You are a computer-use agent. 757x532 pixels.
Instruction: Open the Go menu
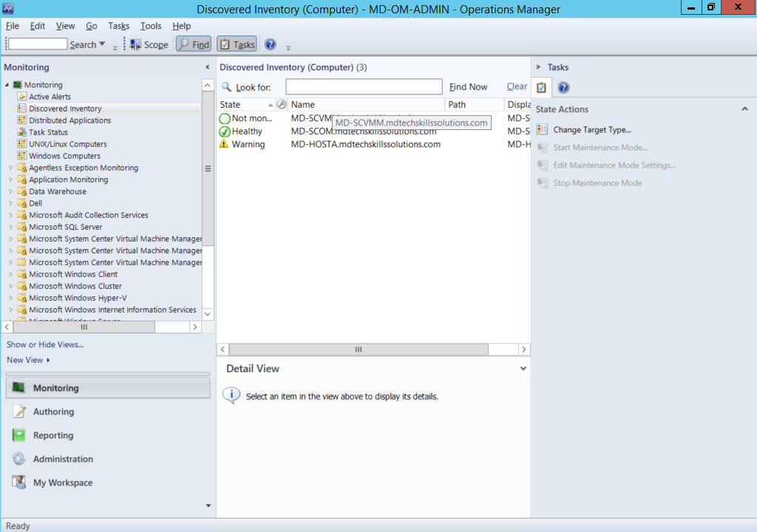pyautogui.click(x=91, y=26)
